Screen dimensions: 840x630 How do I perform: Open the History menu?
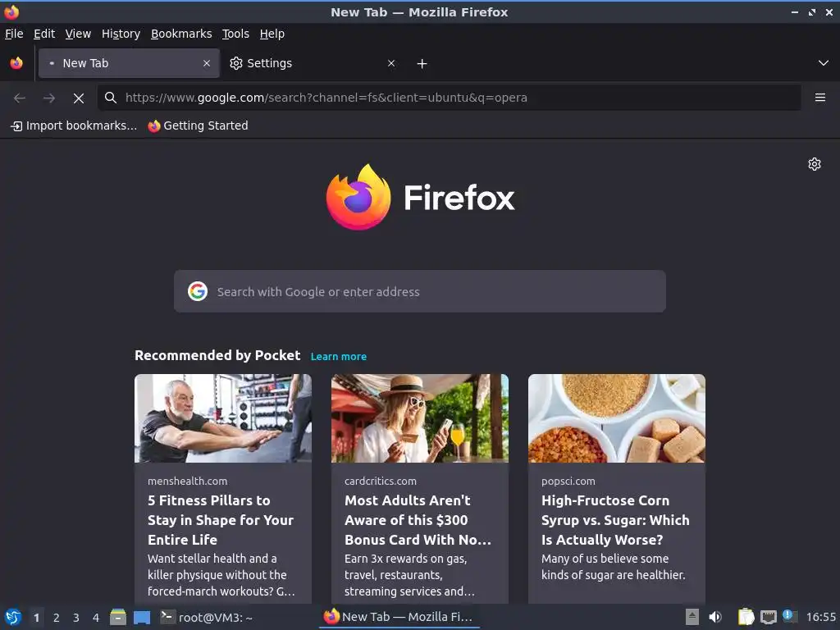[121, 34]
